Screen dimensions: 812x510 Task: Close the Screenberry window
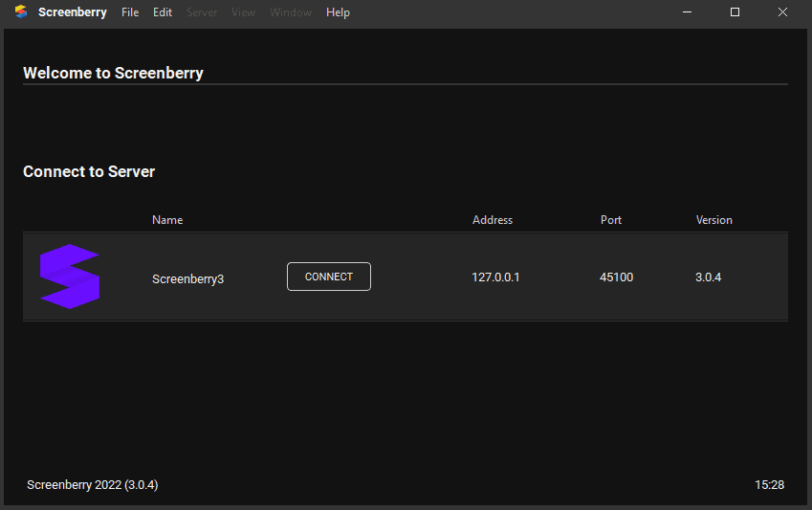point(782,11)
